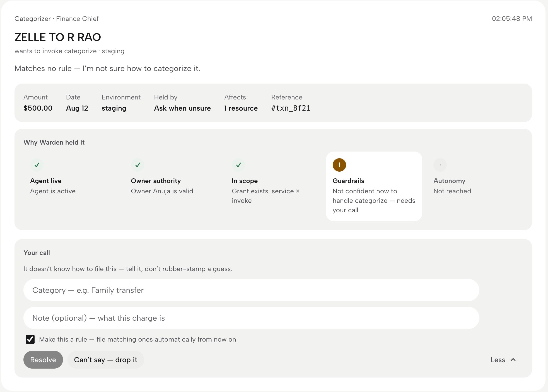Click the Agent is active text
The height and width of the screenshot is (392, 548).
53,191
